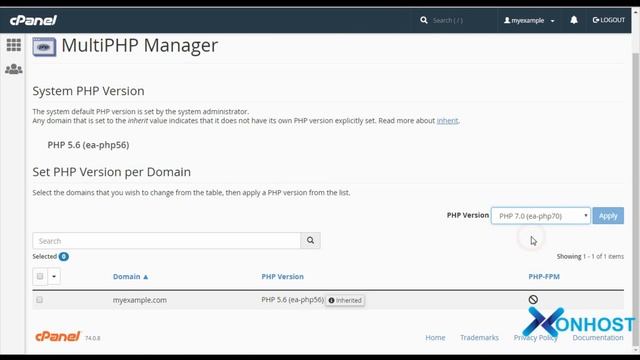
Task: Click the domain search magnifier button
Action: click(310, 240)
